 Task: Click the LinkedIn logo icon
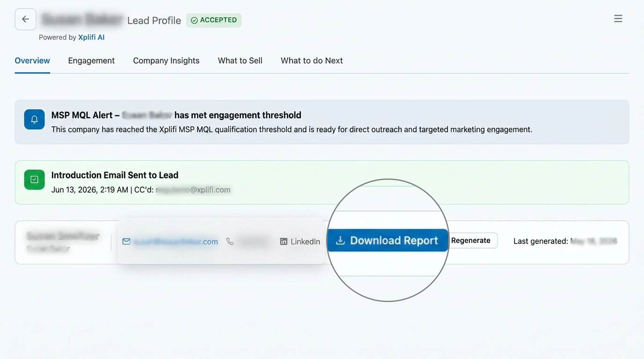pyautogui.click(x=284, y=242)
